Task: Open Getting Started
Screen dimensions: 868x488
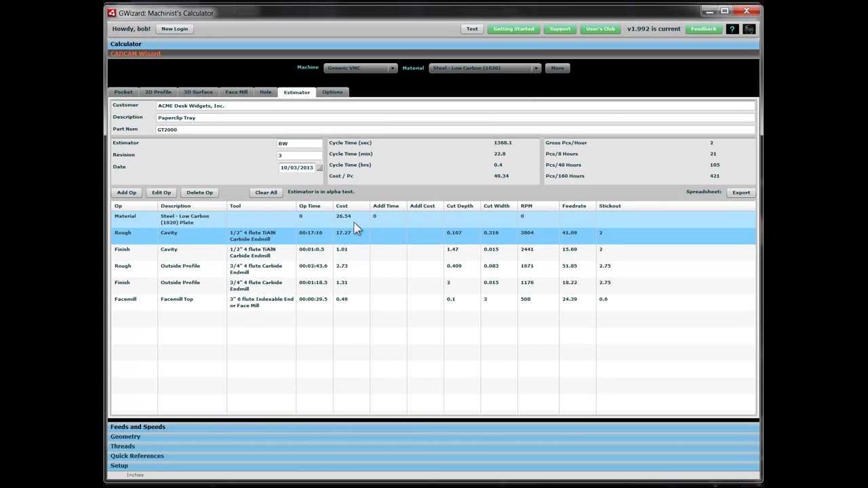Action: pos(513,29)
